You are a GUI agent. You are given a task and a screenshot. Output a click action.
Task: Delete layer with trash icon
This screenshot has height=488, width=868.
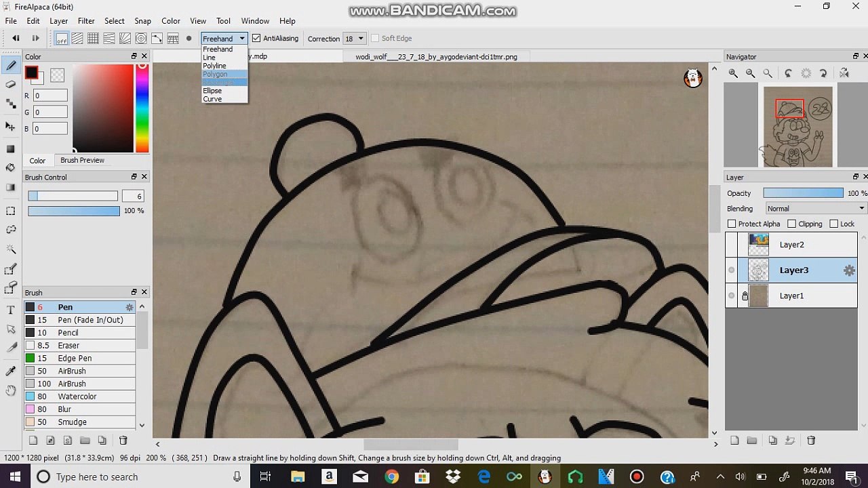coord(811,441)
